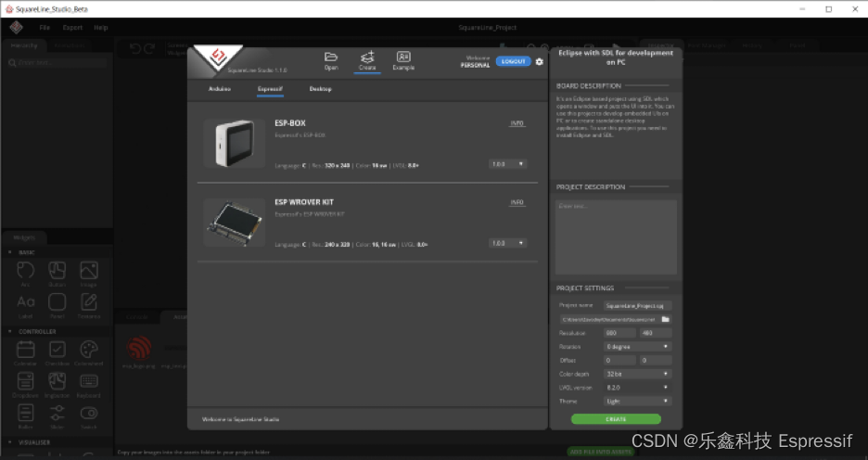Click the project path field

click(609, 319)
